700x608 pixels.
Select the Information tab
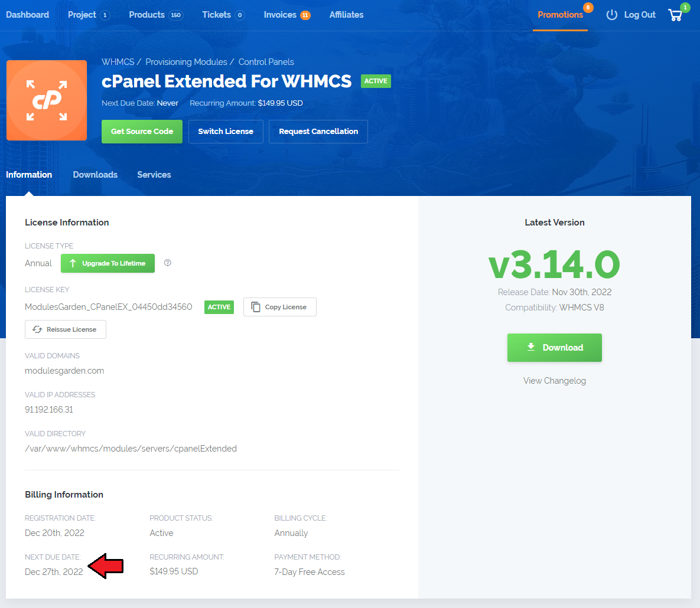click(29, 174)
